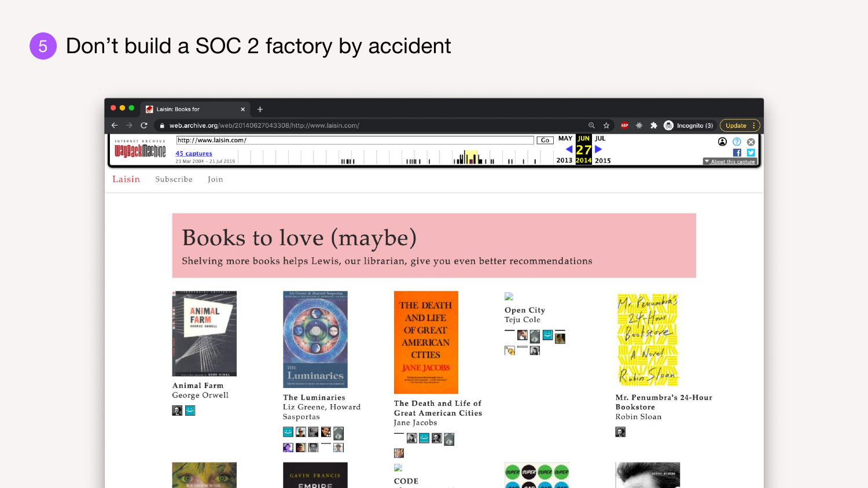
Task: Open the Join menu item
Action: click(215, 179)
